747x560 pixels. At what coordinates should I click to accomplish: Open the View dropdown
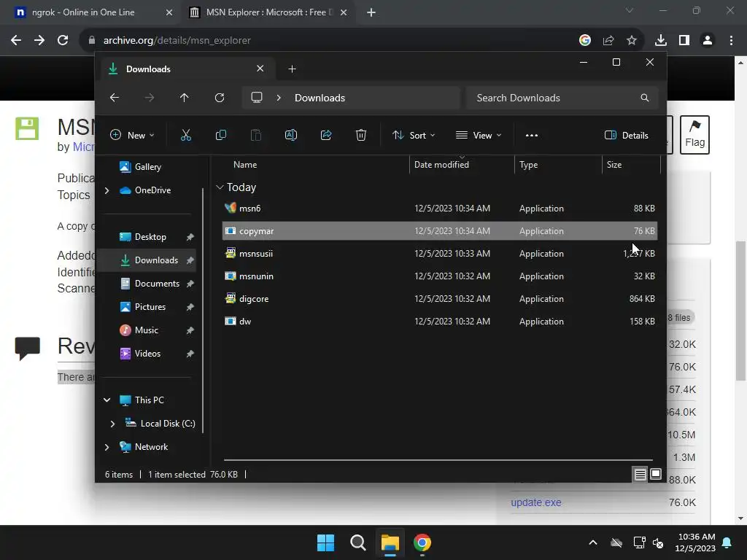tap(479, 135)
